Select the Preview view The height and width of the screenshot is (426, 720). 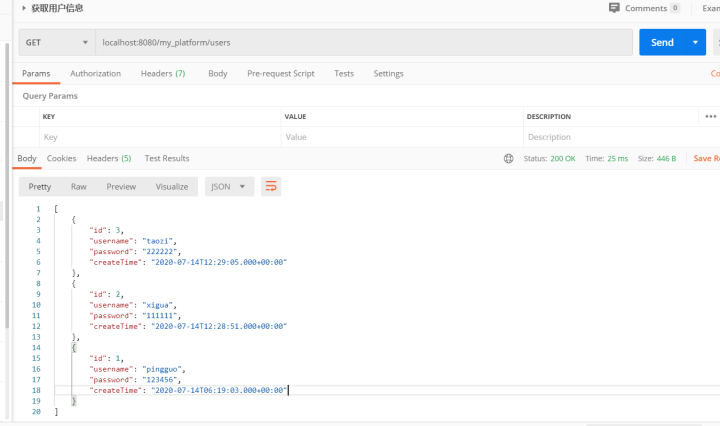121,187
